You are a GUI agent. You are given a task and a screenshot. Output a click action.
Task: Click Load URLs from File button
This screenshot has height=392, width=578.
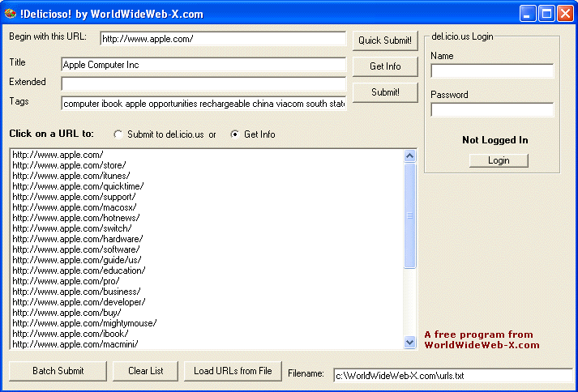click(x=233, y=371)
